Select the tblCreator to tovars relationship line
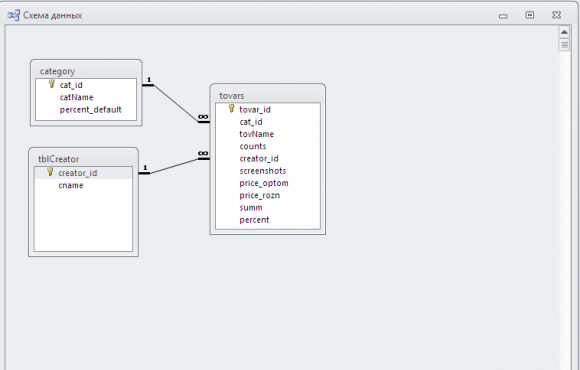The height and width of the screenshot is (370, 580). [174, 166]
